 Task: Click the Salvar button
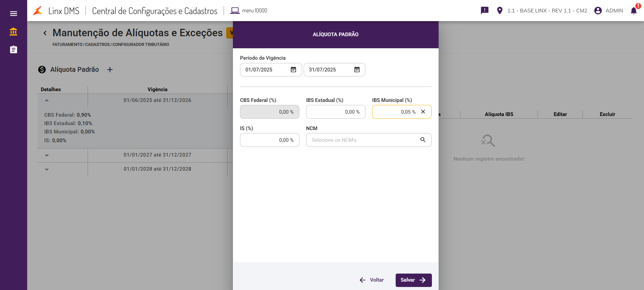click(413, 280)
